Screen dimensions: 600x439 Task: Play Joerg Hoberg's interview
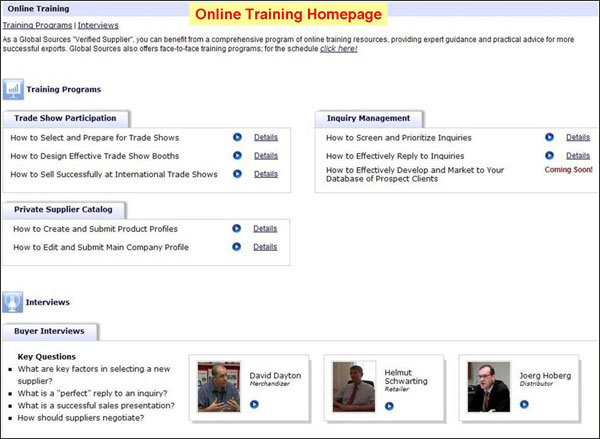pos(523,404)
